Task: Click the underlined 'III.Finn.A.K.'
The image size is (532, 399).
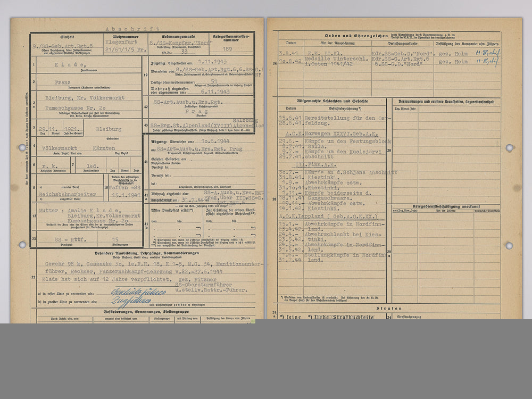Action: (x=316, y=164)
